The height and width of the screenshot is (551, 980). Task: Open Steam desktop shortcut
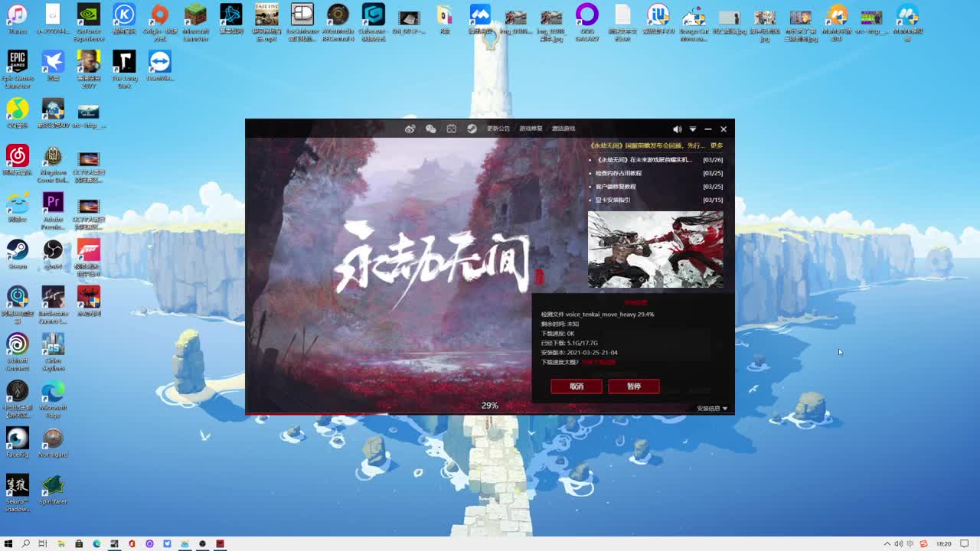tap(17, 255)
